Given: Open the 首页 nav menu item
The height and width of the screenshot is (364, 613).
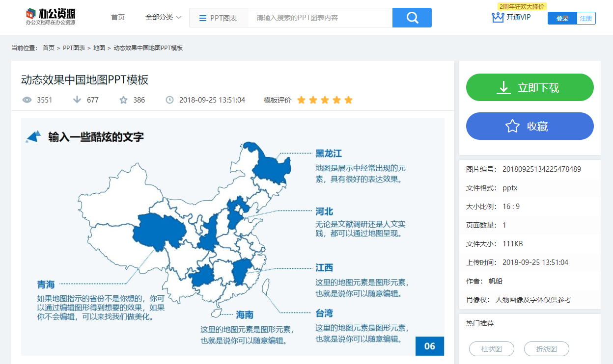Looking at the screenshot, I should coord(118,17).
